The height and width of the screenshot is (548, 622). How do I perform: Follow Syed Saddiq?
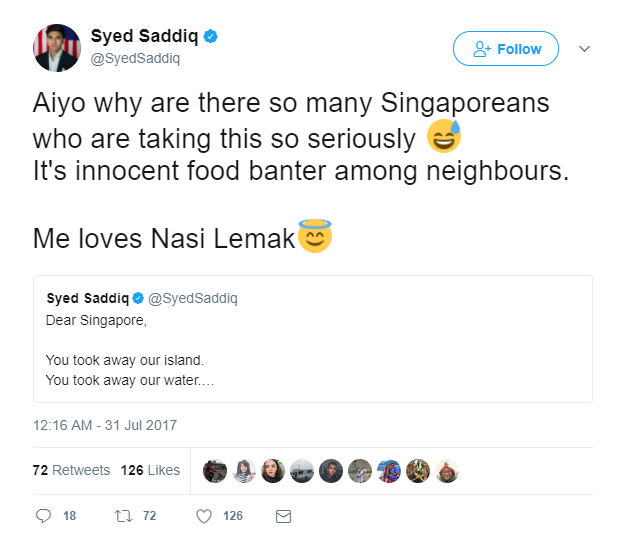pyautogui.click(x=506, y=48)
